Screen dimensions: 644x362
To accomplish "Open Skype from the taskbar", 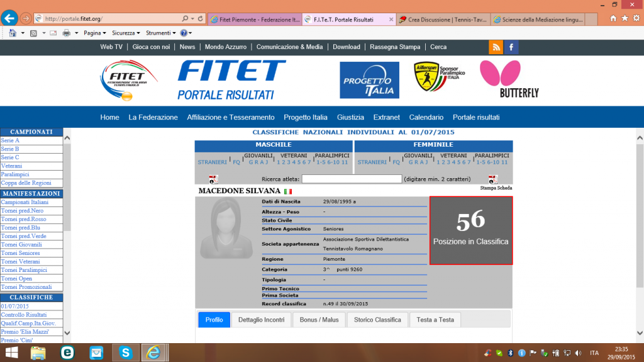I will [125, 353].
